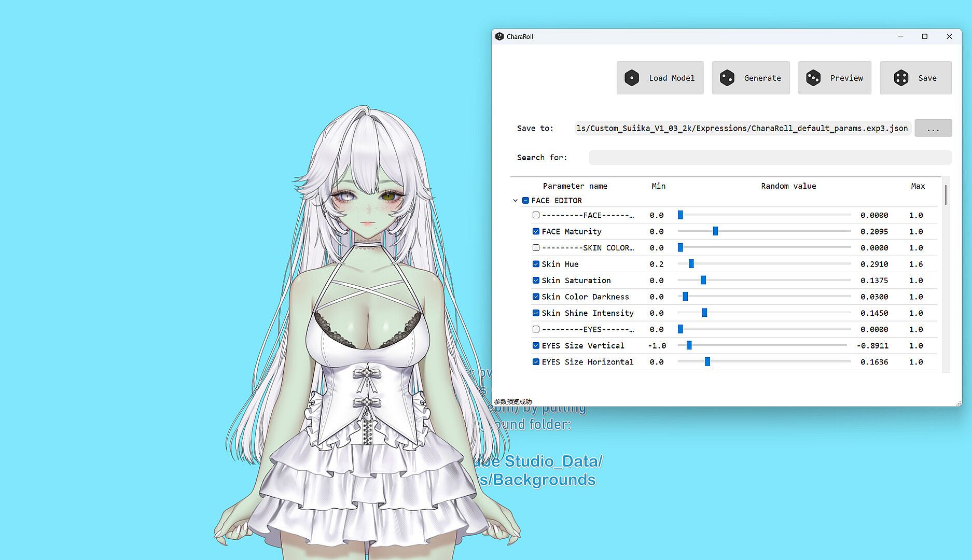The width and height of the screenshot is (972, 560).
Task: Enable the ---------EYES------ separator checkbox
Action: pos(536,329)
